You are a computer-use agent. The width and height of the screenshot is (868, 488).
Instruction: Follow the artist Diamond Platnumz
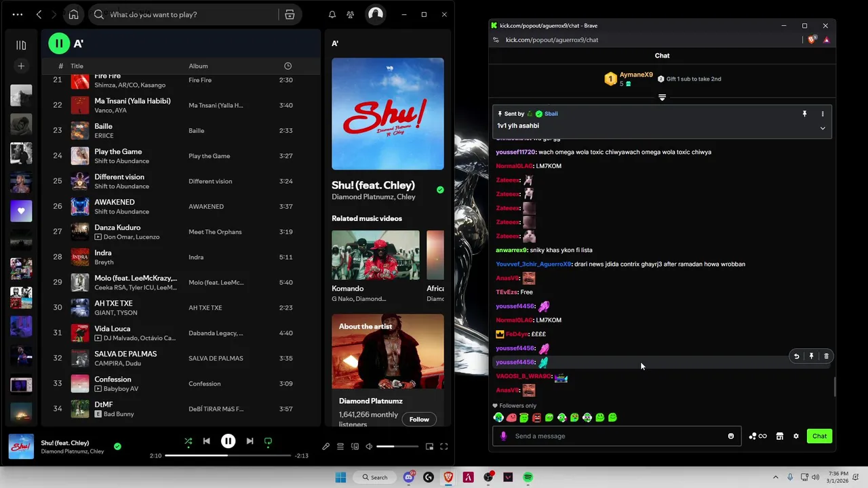coord(419,419)
